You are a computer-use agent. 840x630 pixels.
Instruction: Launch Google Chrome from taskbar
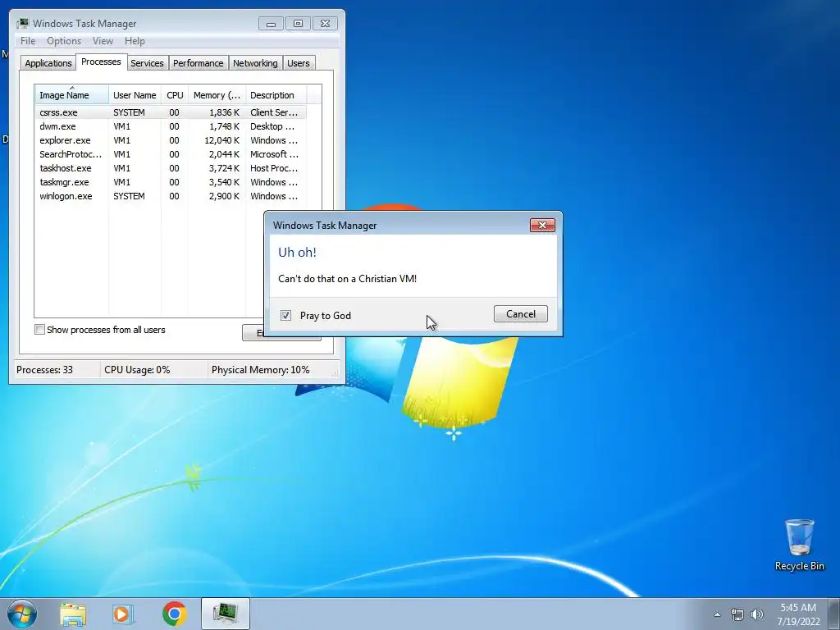(174, 614)
